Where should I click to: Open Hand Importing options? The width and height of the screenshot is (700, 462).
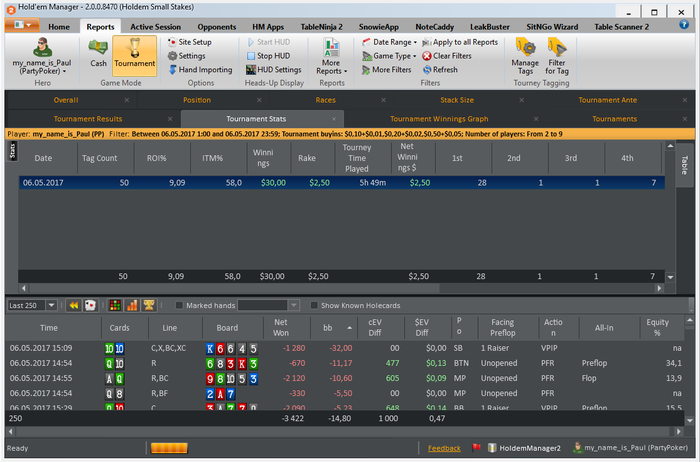(200, 70)
